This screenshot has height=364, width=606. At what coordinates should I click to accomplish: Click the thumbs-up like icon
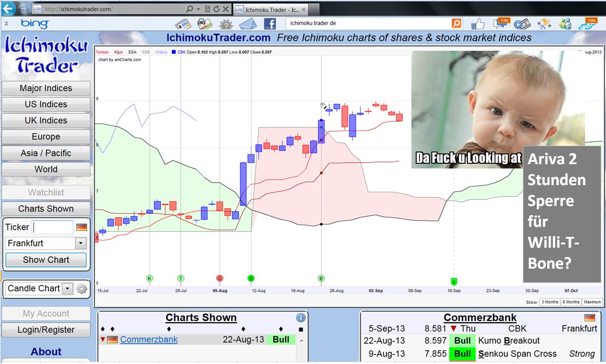478,24
